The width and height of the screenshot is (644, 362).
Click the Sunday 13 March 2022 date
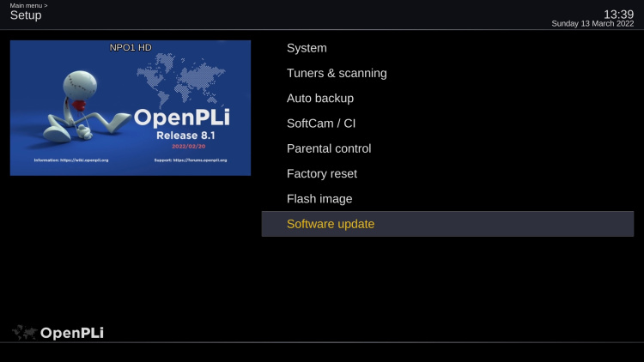tap(592, 24)
